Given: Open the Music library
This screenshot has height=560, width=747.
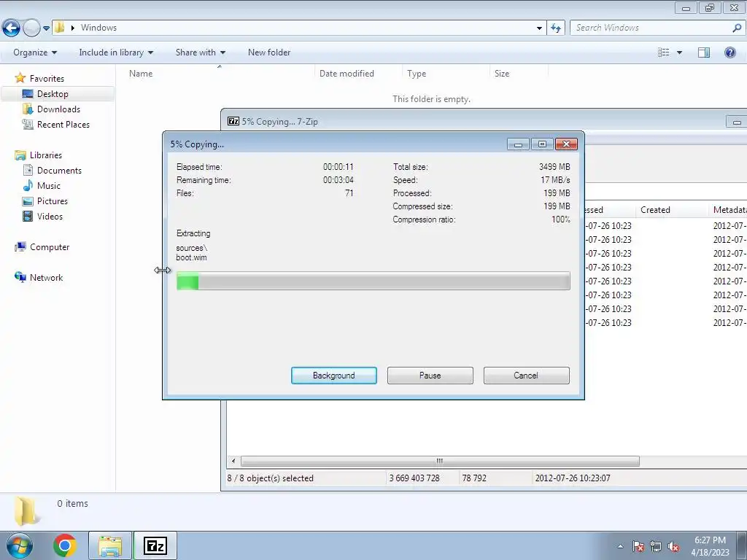Looking at the screenshot, I should pos(49,186).
